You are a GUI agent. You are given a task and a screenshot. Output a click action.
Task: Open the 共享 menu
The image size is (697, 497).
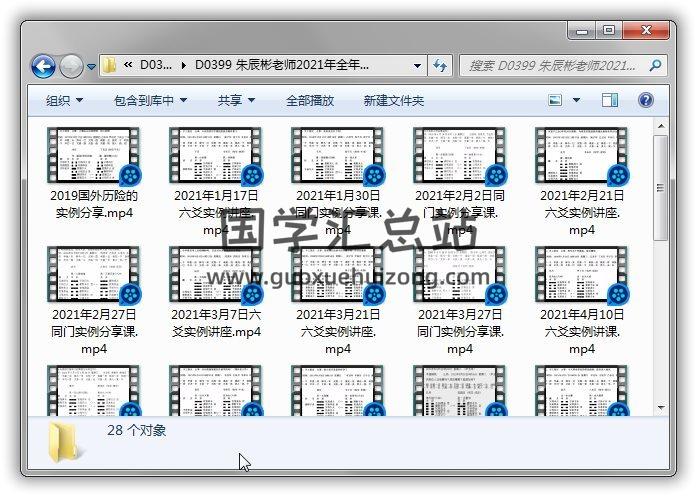(236, 100)
